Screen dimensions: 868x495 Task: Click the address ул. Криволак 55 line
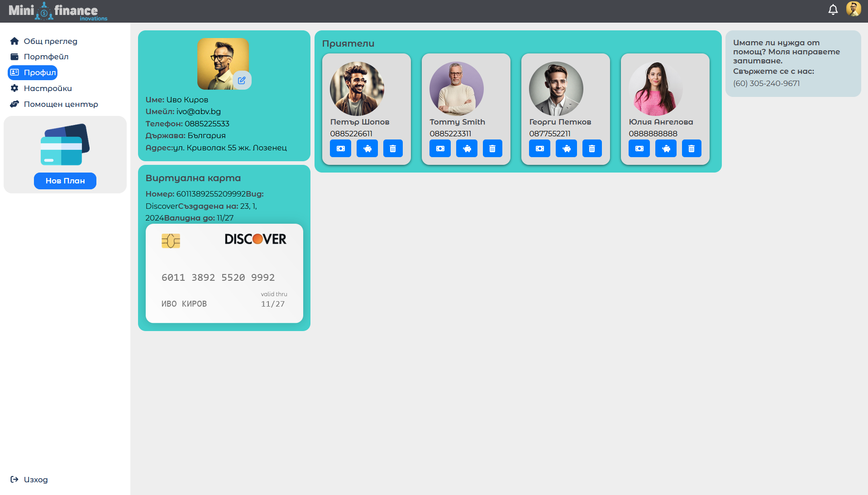pos(216,148)
